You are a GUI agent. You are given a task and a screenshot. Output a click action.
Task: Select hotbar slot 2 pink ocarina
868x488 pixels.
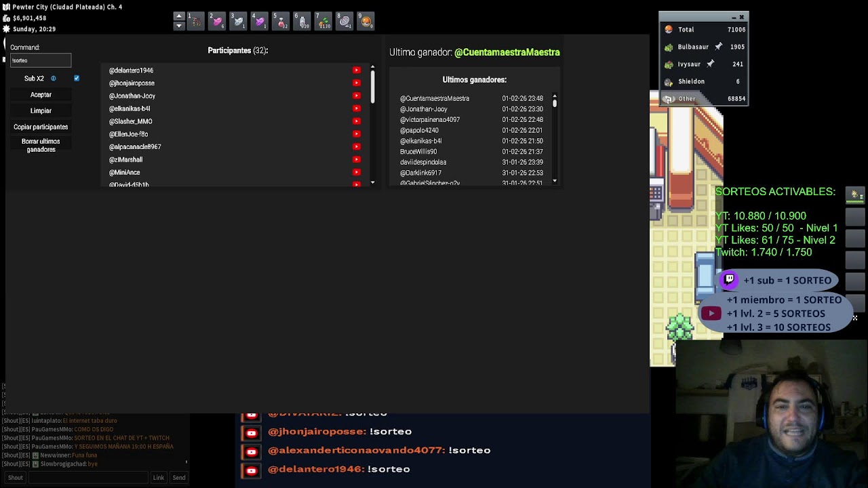point(217,22)
